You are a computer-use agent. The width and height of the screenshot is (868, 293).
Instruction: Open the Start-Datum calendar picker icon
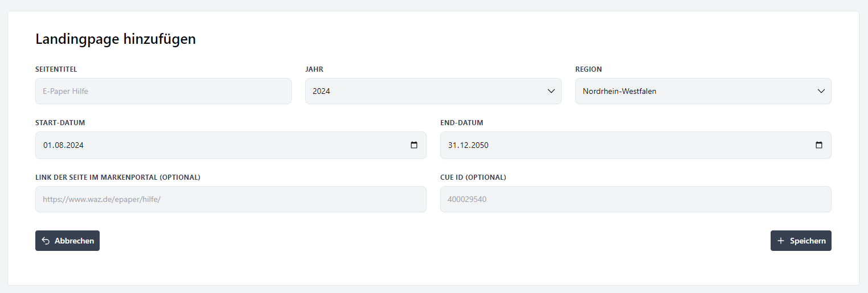click(x=414, y=145)
